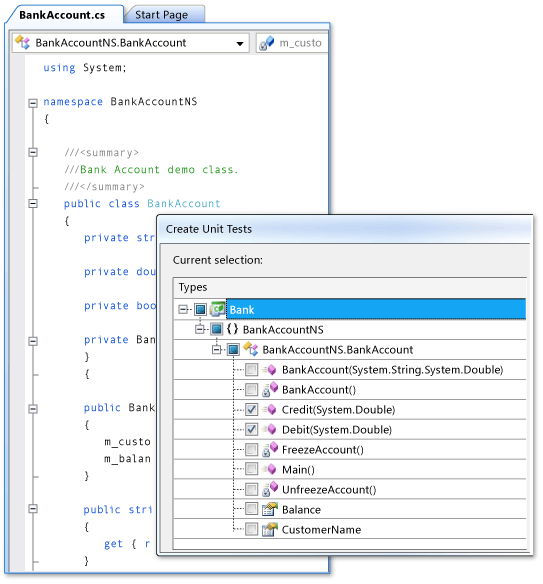This screenshot has height=584, width=543.
Task: Click the m_custo member field icon
Action: pos(266,42)
